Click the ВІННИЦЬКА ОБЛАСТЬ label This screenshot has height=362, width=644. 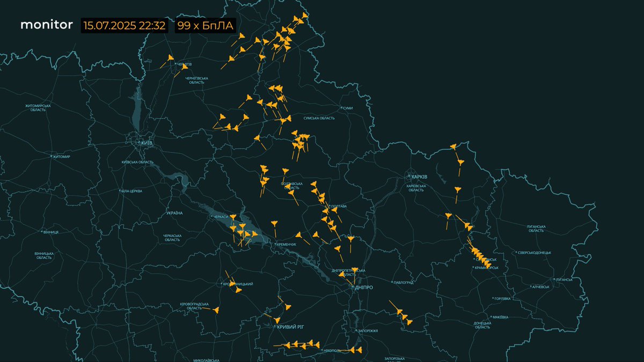43,255
